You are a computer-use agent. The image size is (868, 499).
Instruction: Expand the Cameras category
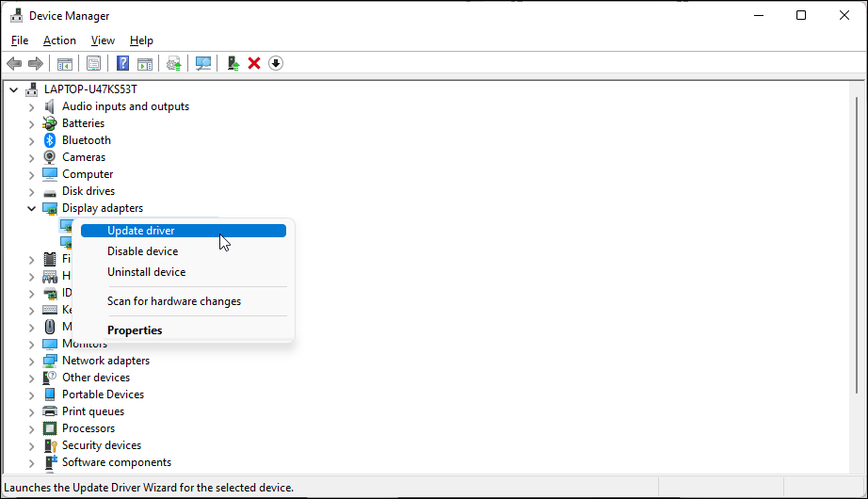(x=32, y=158)
